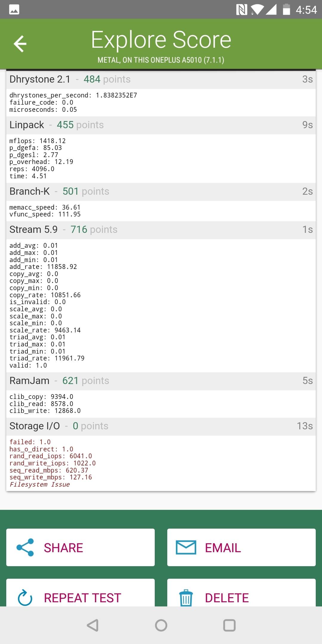Tap rand_write_iops: 1022.0 line

coord(53,463)
